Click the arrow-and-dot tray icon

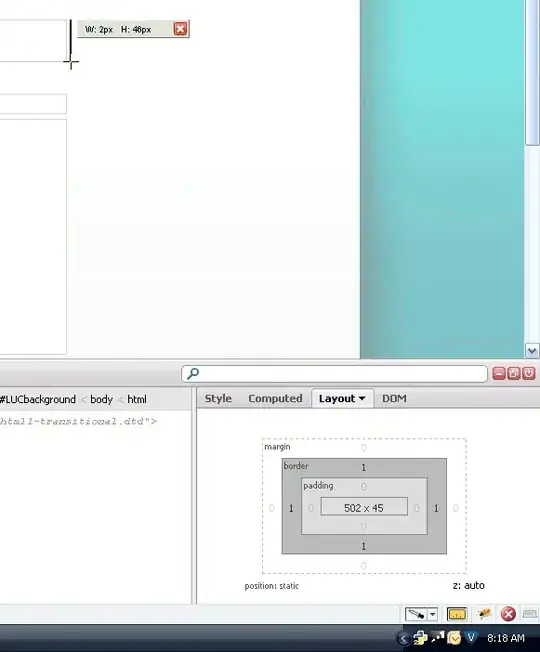click(437, 637)
